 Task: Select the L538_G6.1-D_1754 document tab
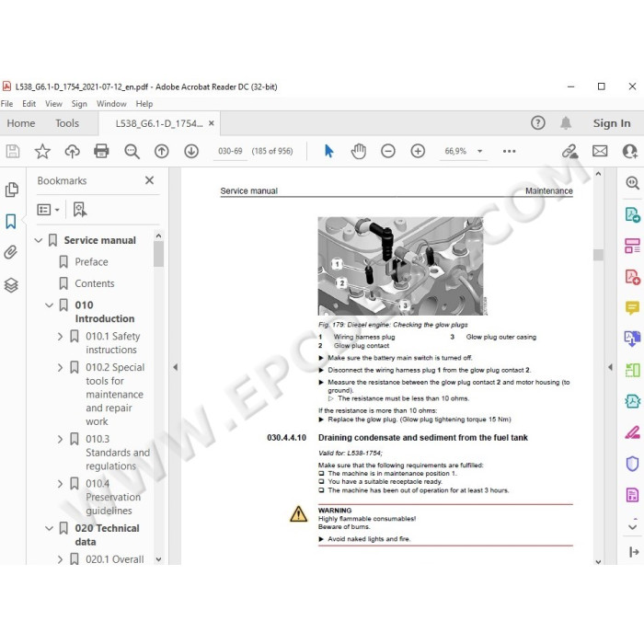pyautogui.click(x=159, y=123)
